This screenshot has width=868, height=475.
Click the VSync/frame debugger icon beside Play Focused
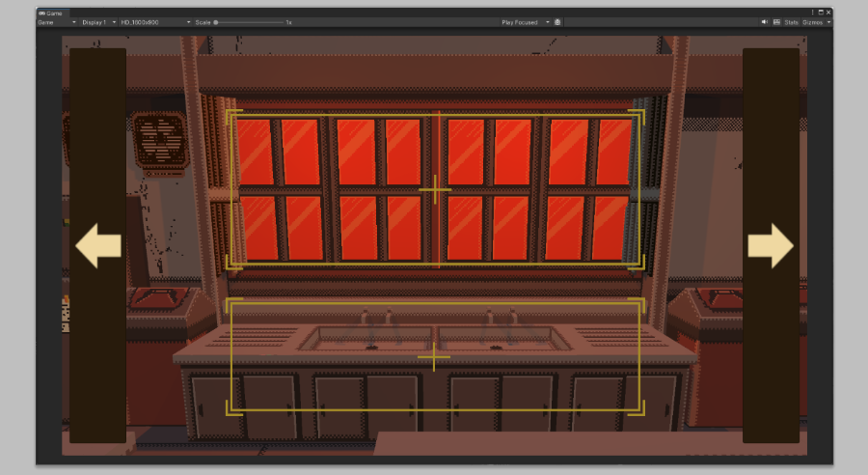click(x=558, y=21)
